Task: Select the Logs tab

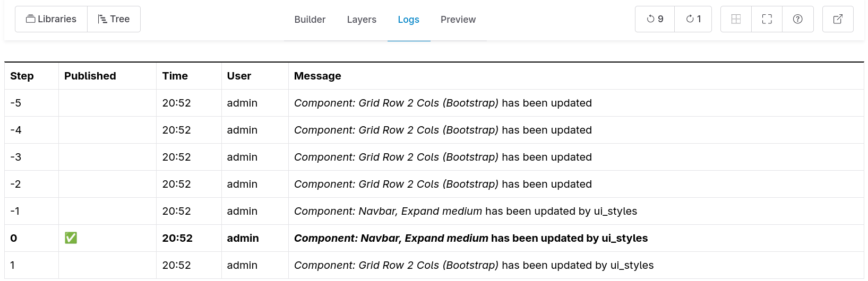Action: (408, 20)
